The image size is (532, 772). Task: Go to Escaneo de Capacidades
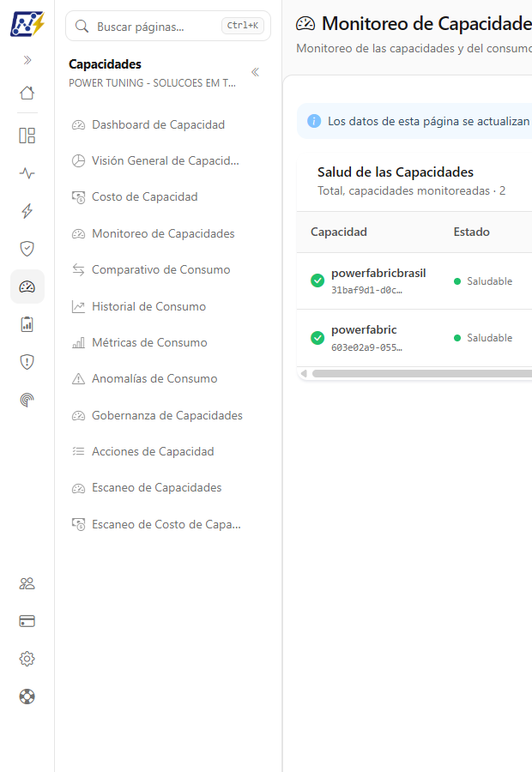coord(157,487)
